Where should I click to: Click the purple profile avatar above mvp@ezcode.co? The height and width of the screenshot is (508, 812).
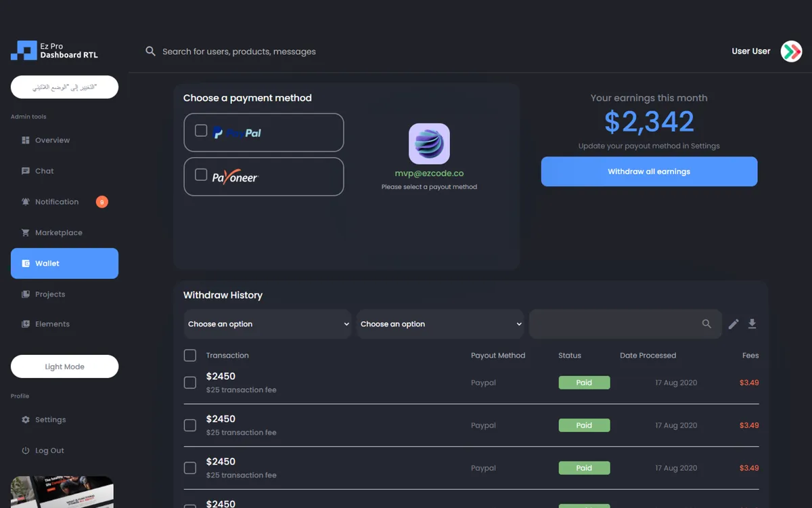click(x=429, y=144)
